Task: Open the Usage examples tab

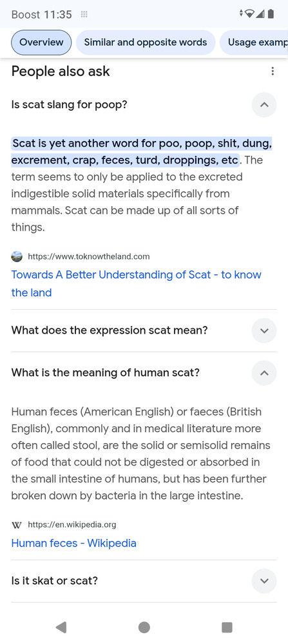Action: coord(254,43)
